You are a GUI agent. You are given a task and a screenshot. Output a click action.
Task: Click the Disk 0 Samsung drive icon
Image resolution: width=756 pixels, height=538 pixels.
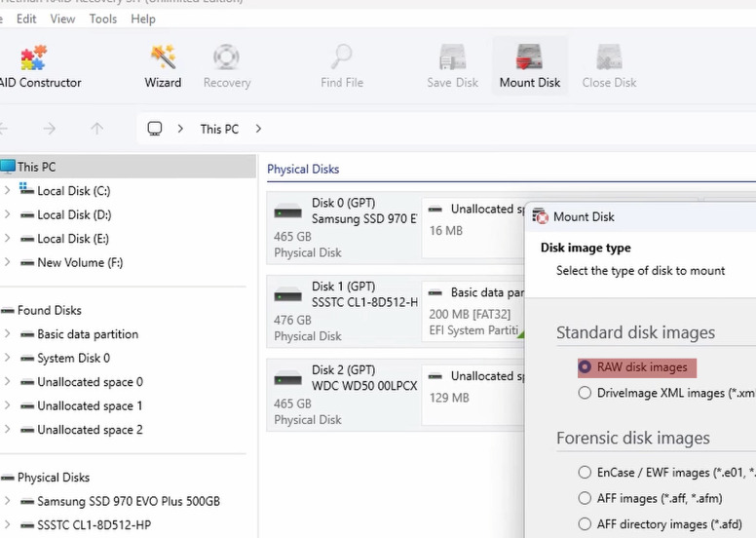tap(287, 212)
